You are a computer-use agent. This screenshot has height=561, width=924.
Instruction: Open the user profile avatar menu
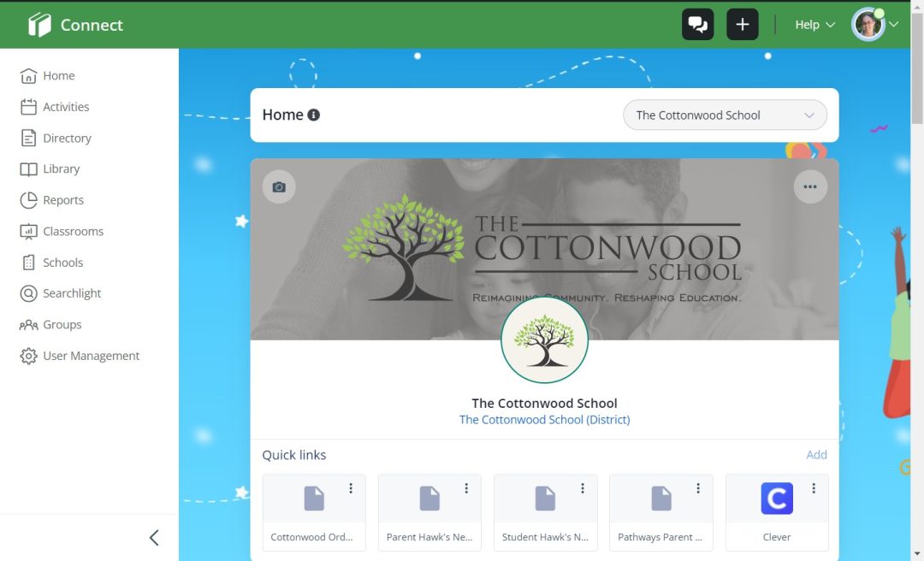[x=868, y=25]
